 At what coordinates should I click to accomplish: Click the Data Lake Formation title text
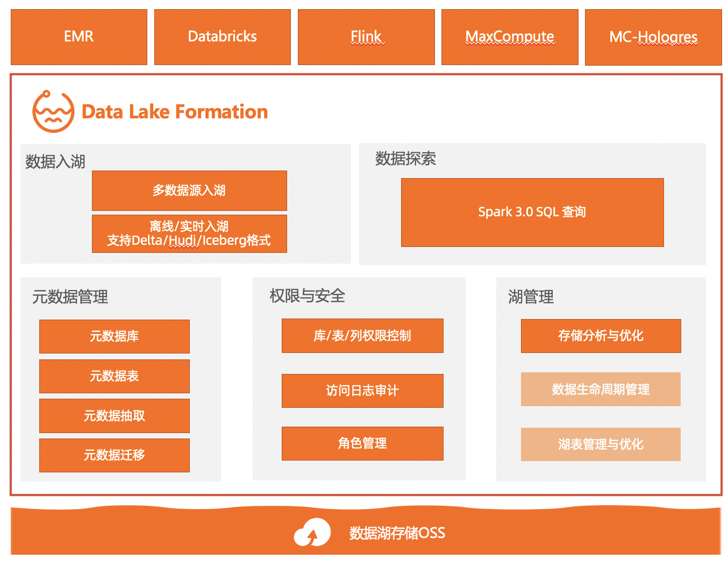pyautogui.click(x=175, y=112)
